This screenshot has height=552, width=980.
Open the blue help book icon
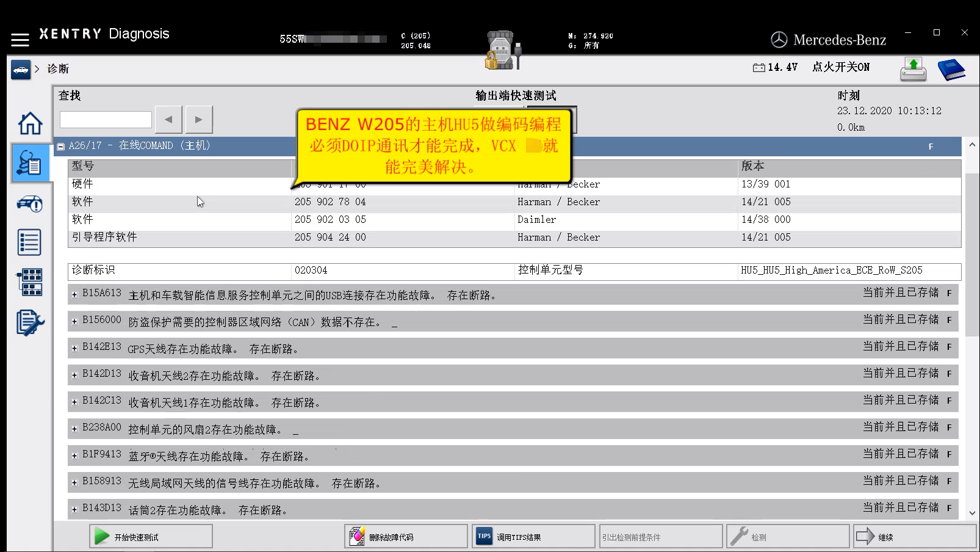pyautogui.click(x=951, y=69)
